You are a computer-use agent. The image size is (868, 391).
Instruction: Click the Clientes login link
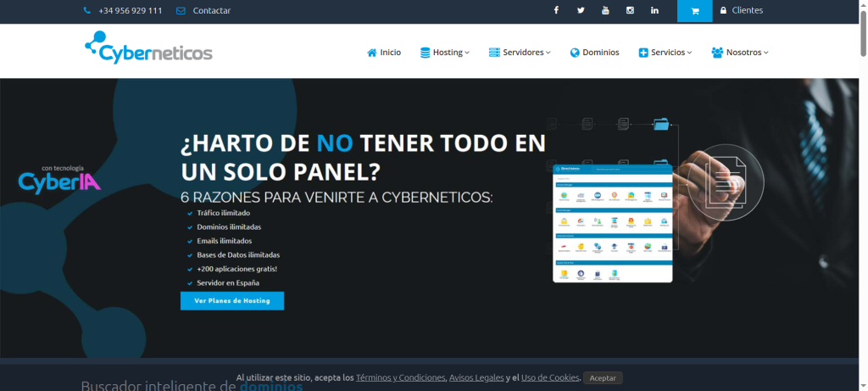741,11
